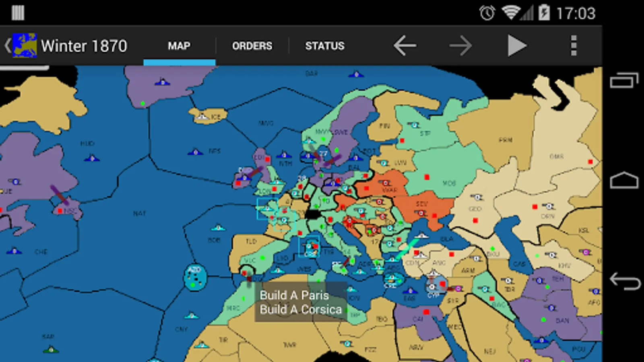Tap the FIN province label
Viewport: 644px width, 362px height.
coord(384,126)
